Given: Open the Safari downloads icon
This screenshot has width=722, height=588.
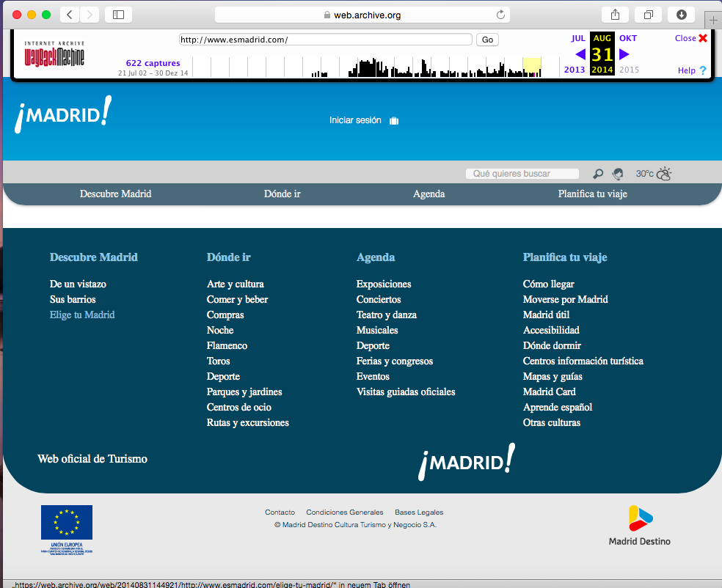Looking at the screenshot, I should 681,15.
